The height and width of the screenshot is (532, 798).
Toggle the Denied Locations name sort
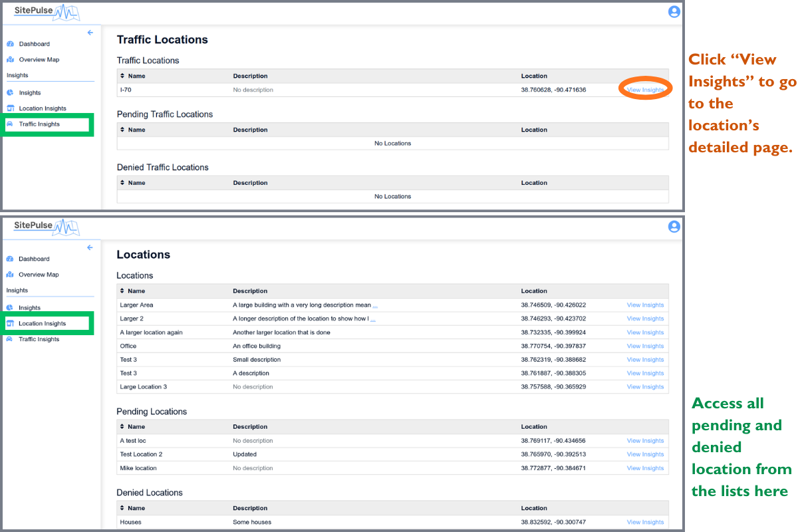point(122,508)
